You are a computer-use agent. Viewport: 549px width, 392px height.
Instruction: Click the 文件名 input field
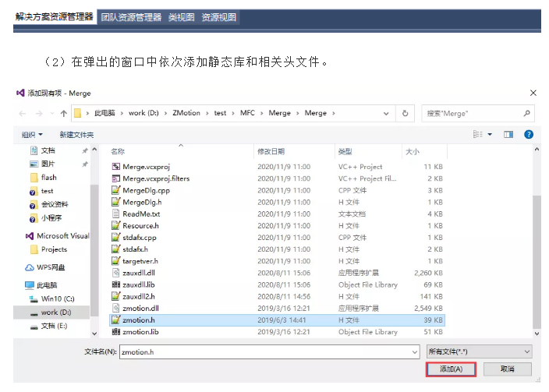[x=269, y=351]
